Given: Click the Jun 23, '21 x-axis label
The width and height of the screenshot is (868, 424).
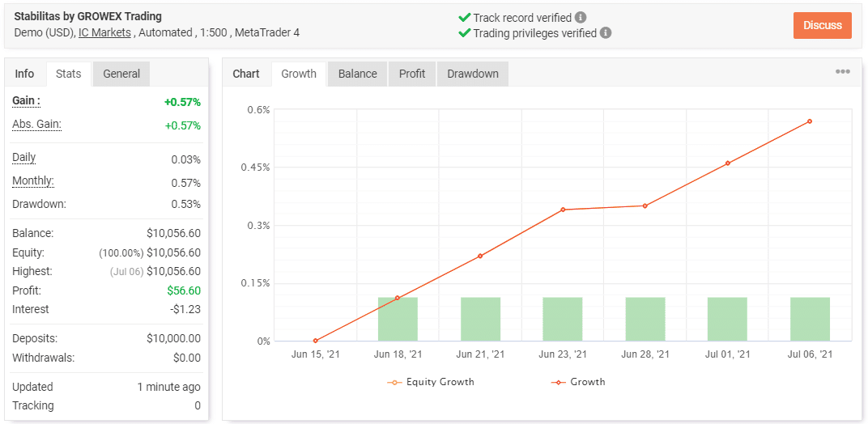Looking at the screenshot, I should 563,354.
